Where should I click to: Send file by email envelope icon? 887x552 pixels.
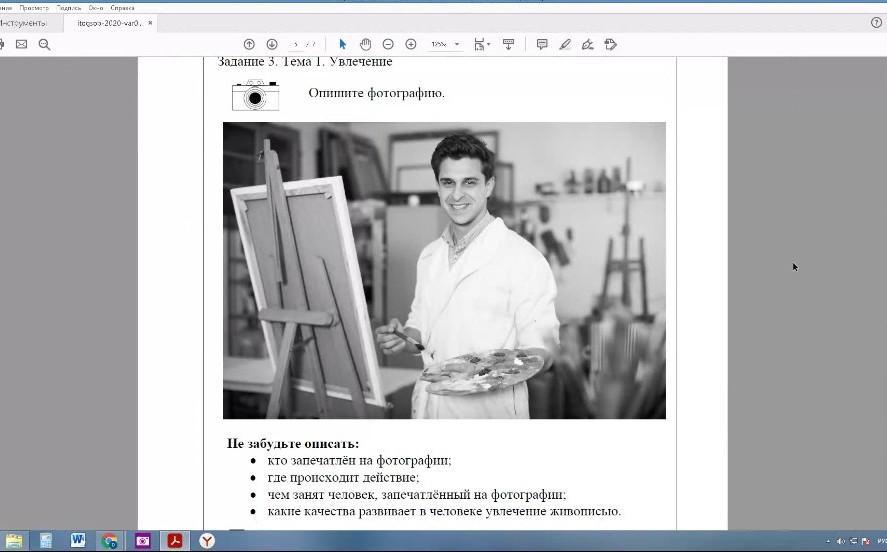tap(21, 44)
